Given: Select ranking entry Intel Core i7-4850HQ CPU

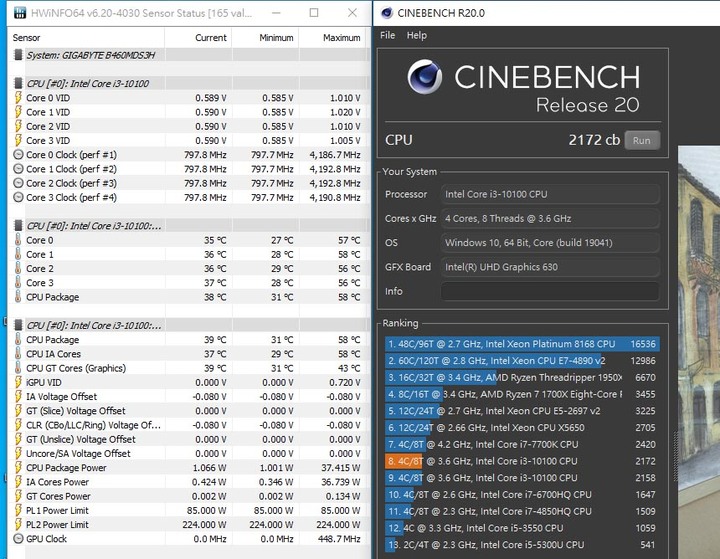Looking at the screenshot, I should [x=522, y=511].
